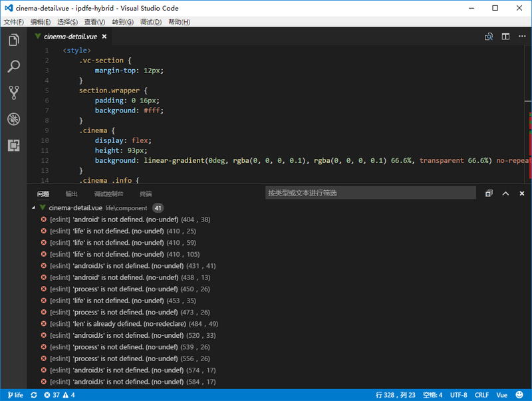Open the 查看(V) menu
Screen dimensions: 532x401
click(x=94, y=22)
